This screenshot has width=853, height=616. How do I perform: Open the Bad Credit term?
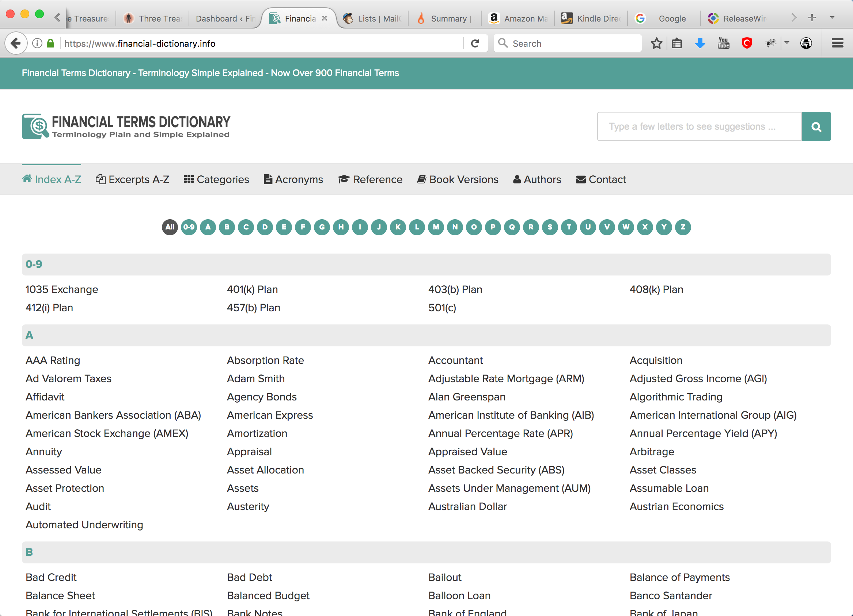51,577
